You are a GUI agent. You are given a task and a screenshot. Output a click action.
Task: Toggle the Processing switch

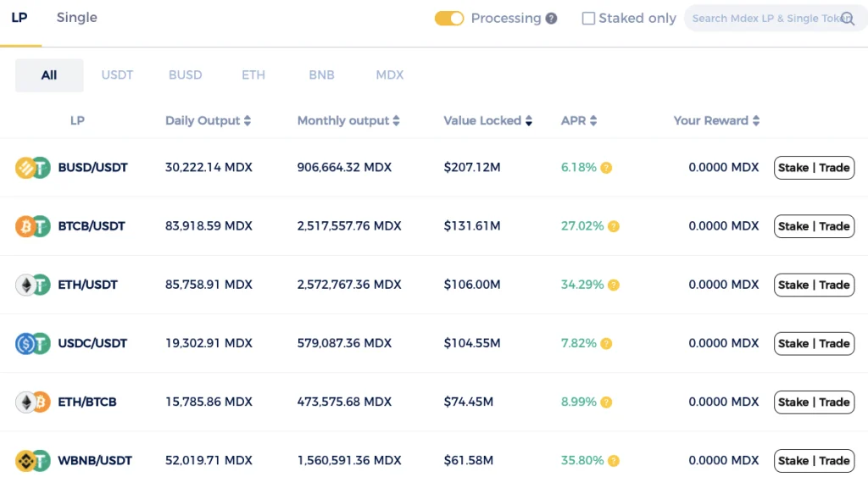tap(449, 19)
